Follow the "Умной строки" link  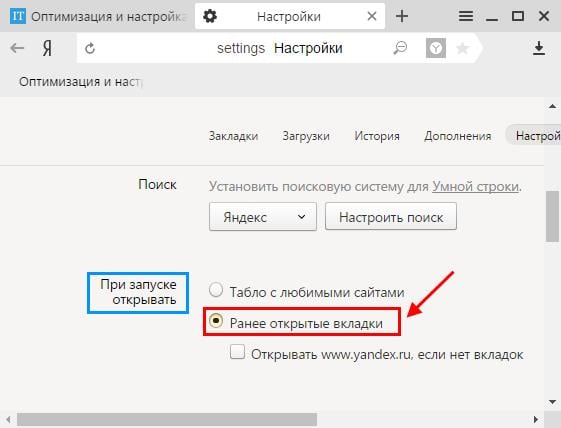tap(475, 186)
